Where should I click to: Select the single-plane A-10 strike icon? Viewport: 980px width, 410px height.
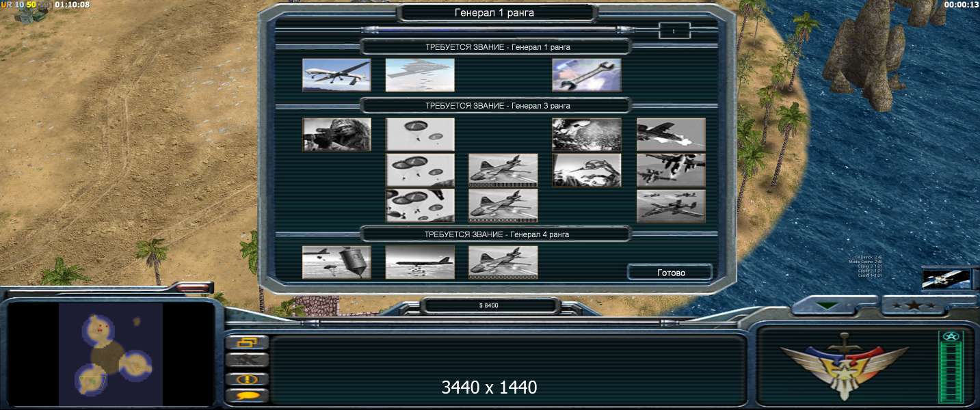671,134
